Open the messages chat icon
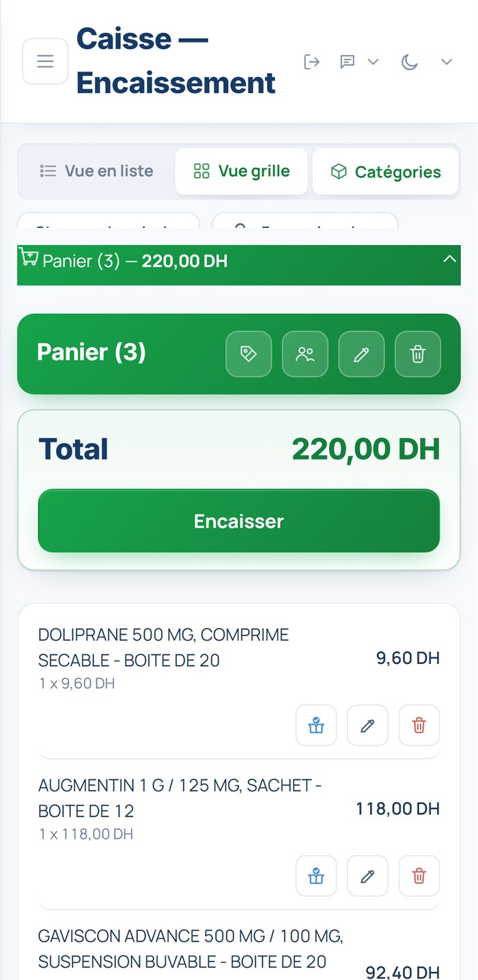 [x=348, y=62]
